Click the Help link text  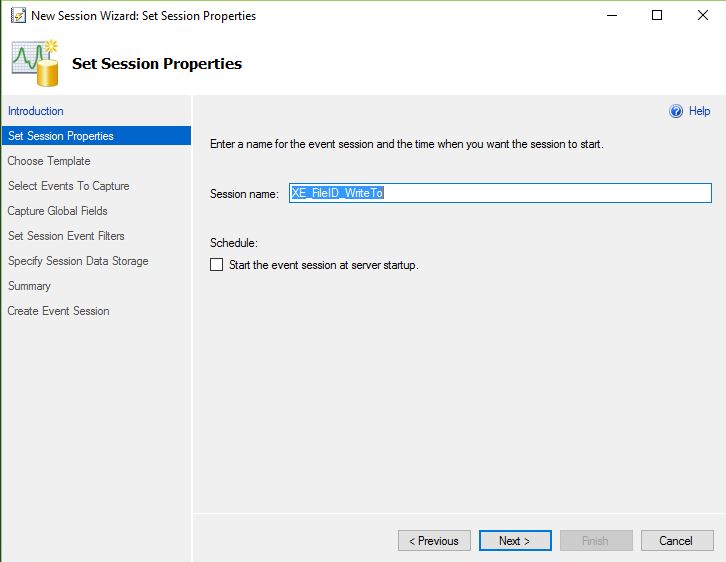coord(699,112)
